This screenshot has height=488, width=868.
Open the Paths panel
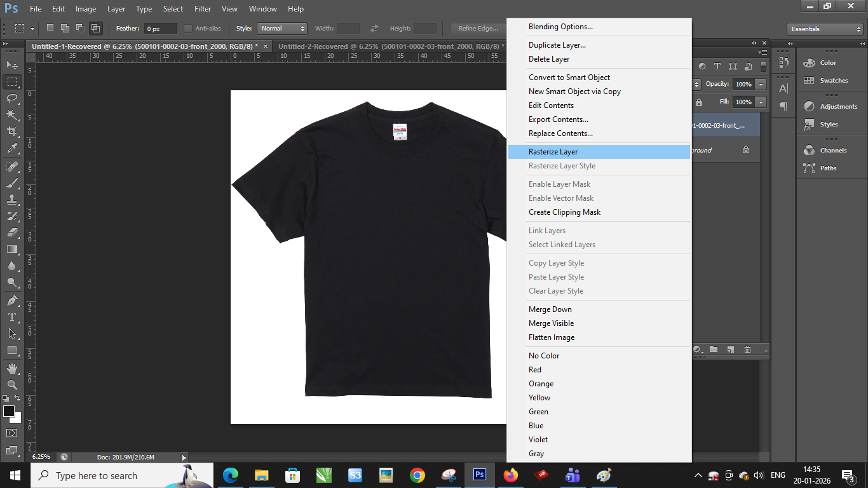[x=828, y=168]
